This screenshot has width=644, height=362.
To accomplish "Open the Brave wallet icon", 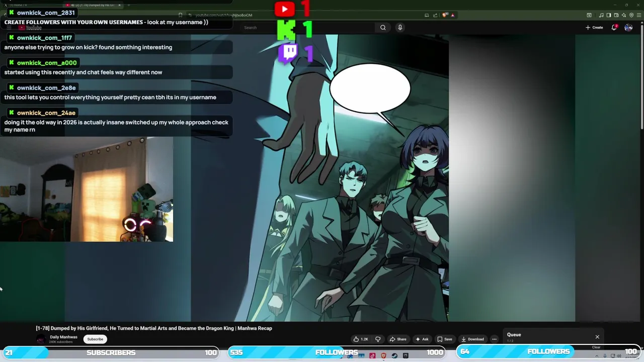I will click(616, 15).
